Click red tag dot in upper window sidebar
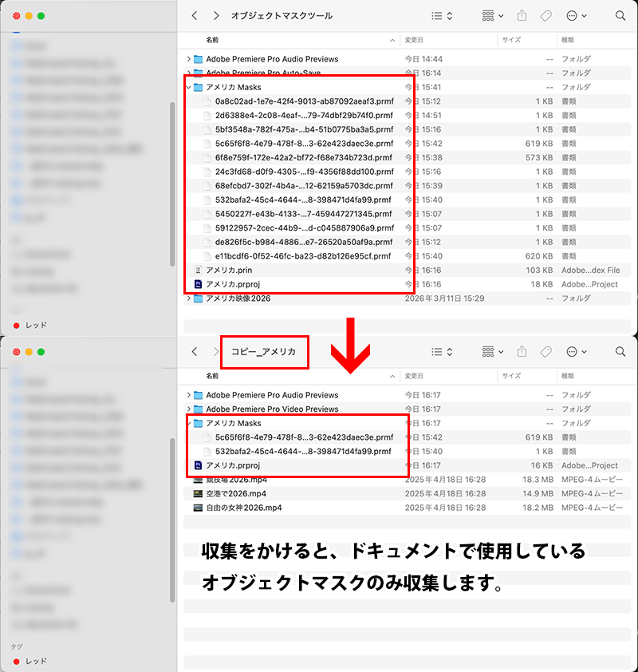Viewport: 638px width, 672px height. [17, 326]
